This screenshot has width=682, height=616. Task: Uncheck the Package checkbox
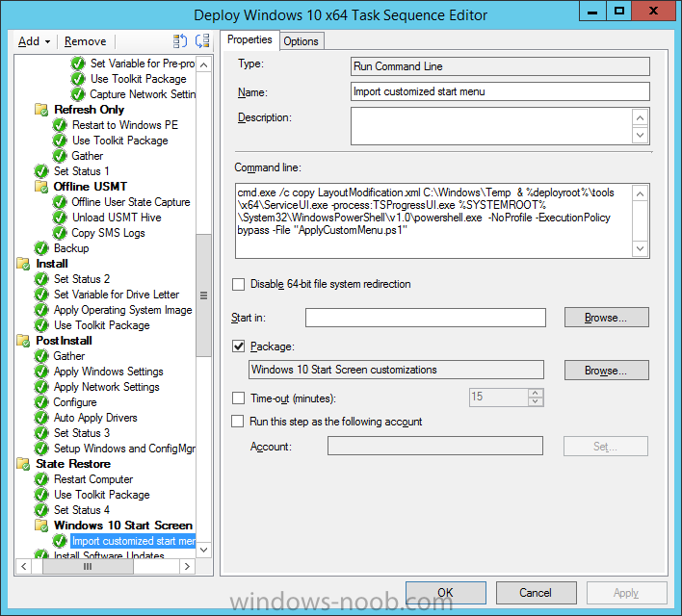coord(238,346)
